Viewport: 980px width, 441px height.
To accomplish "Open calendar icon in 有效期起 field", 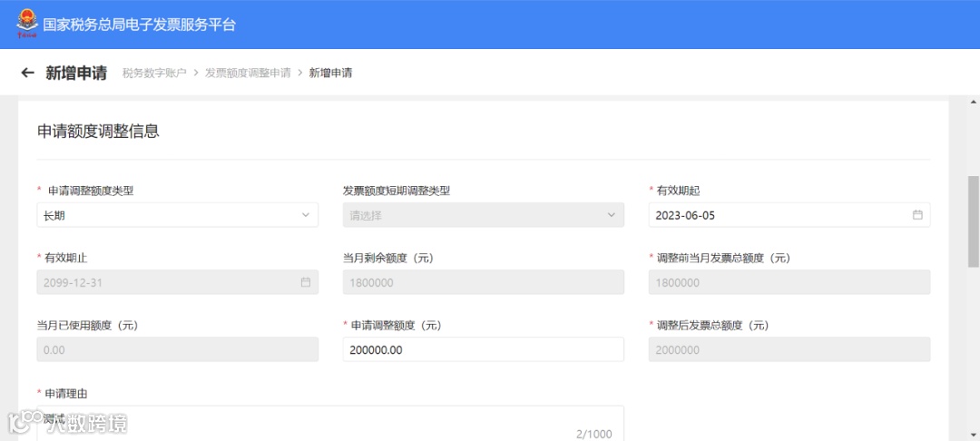I will (x=916, y=215).
